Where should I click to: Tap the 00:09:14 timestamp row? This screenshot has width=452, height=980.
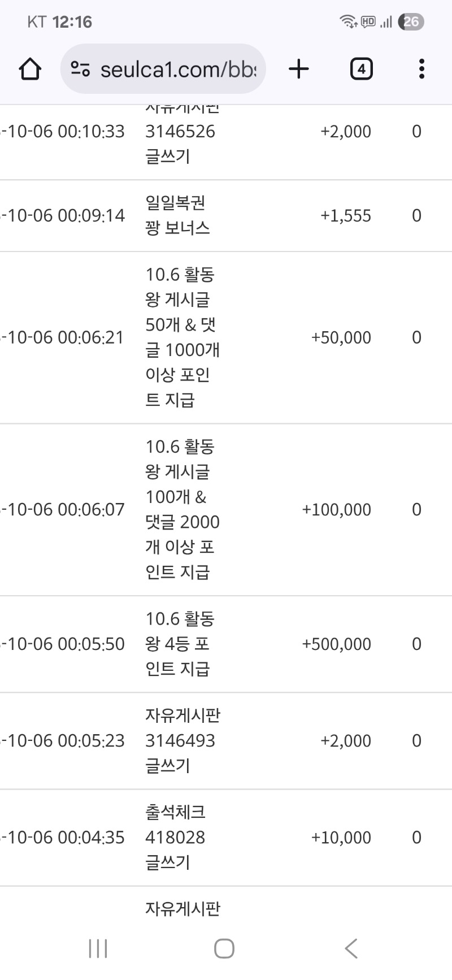point(63,215)
